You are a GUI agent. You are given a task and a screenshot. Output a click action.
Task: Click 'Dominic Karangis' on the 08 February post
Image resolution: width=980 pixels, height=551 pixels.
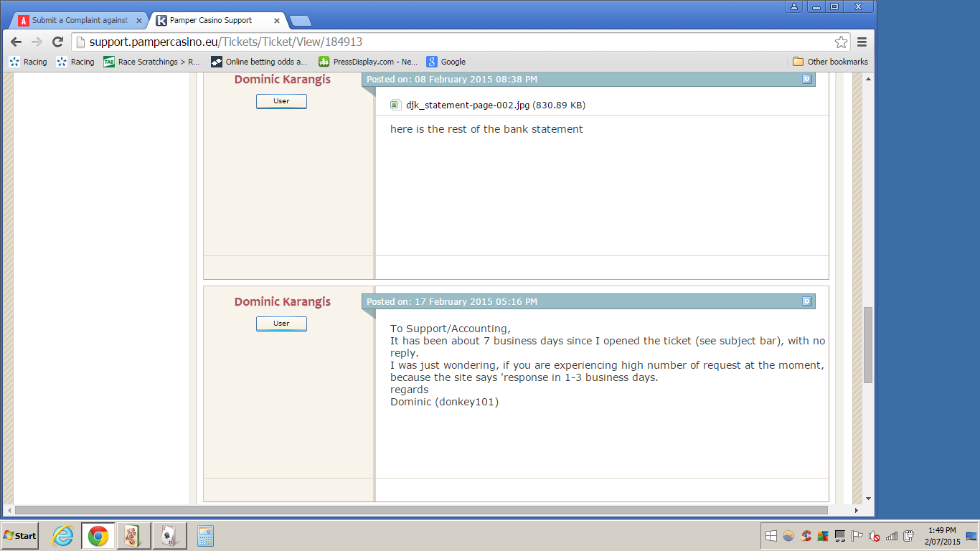[283, 80]
